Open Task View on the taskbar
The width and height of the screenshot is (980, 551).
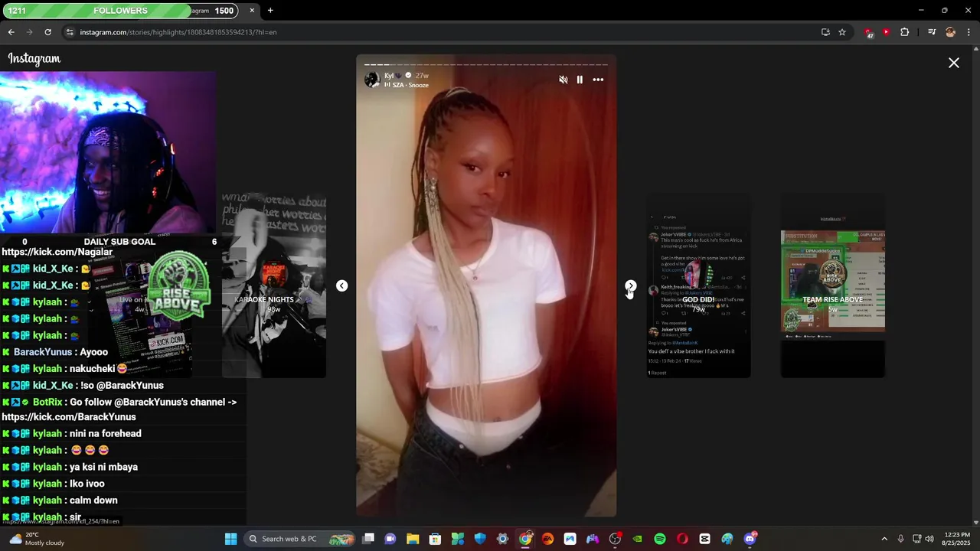[x=368, y=539]
